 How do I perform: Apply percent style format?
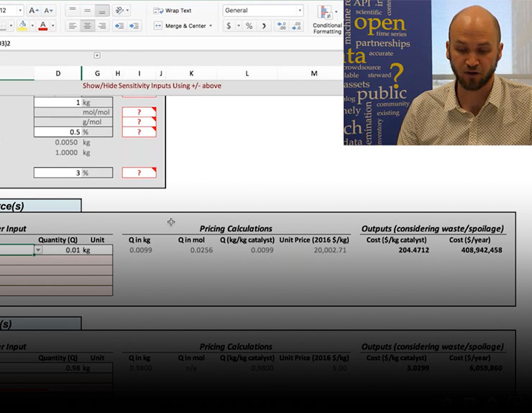249,26
